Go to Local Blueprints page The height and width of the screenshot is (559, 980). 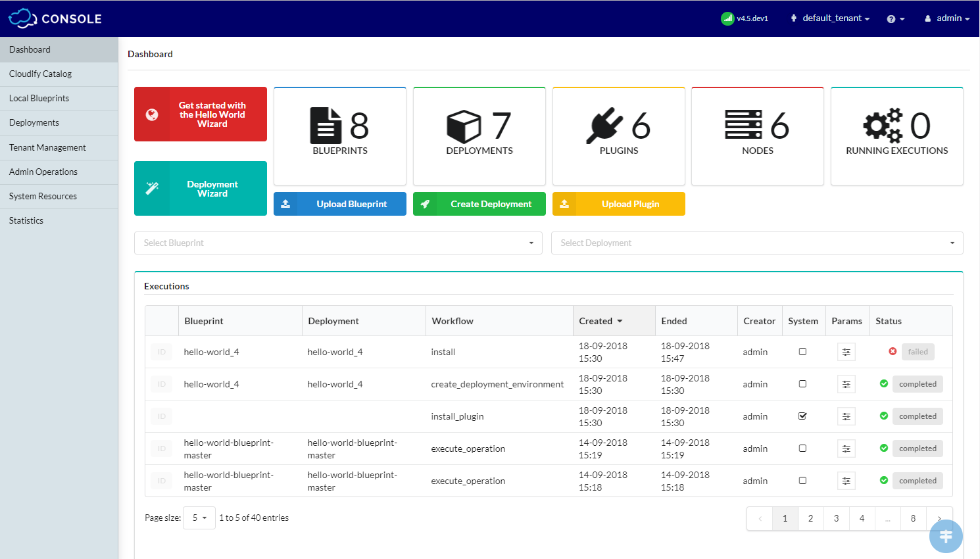tap(59, 98)
